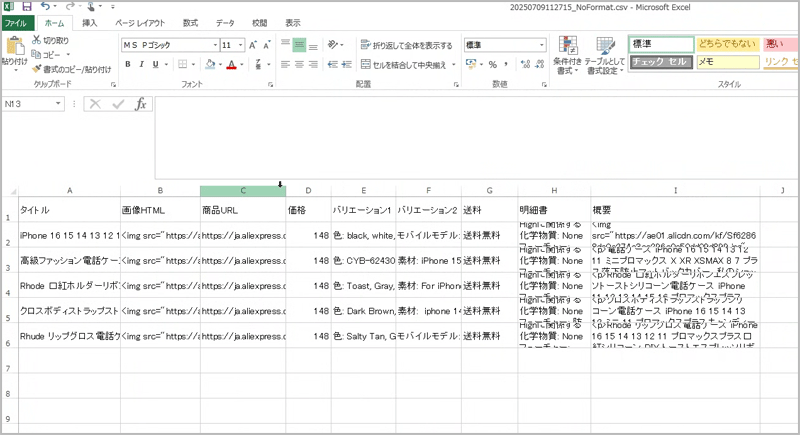Open the number format dropdown 標準
800x435 pixels.
(541, 45)
